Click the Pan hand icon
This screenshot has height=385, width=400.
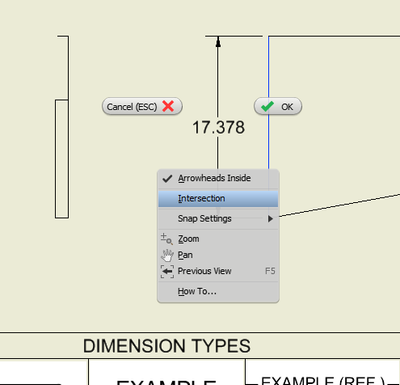[x=167, y=255]
